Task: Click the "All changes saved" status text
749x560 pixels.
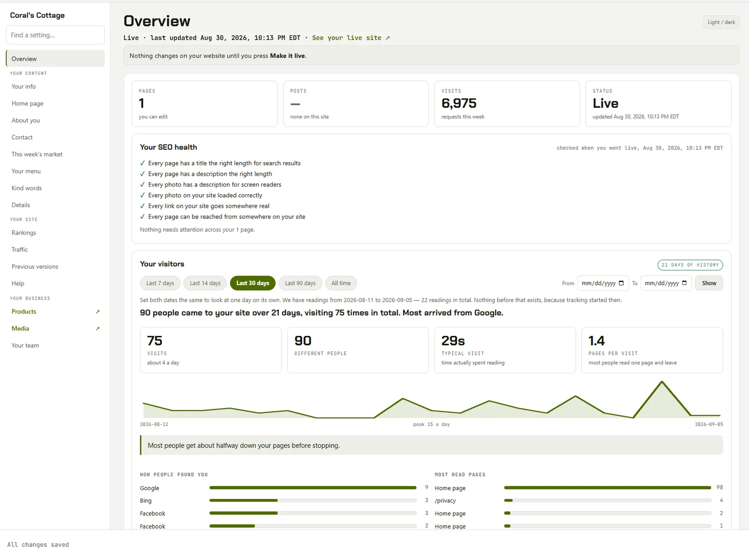Action: click(38, 545)
